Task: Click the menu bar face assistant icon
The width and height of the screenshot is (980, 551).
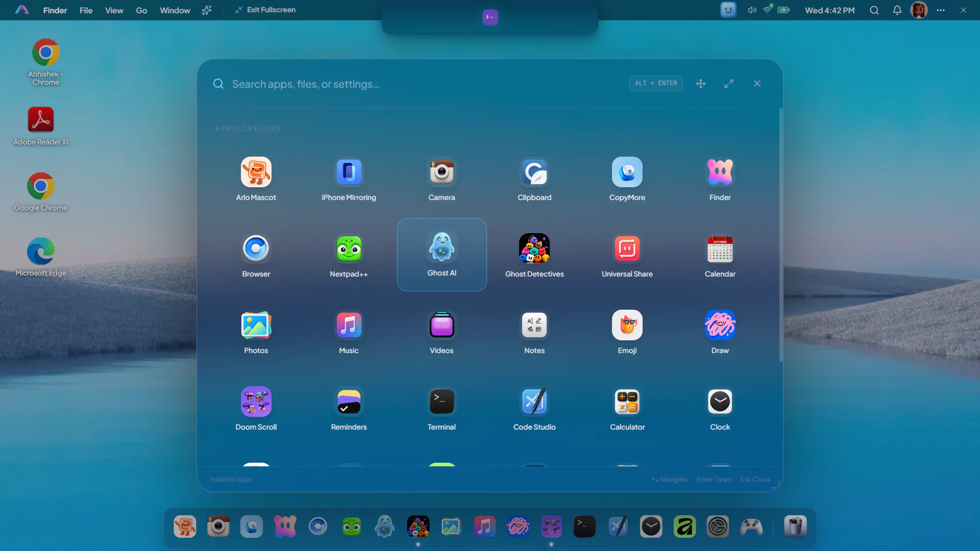Action: (x=728, y=10)
